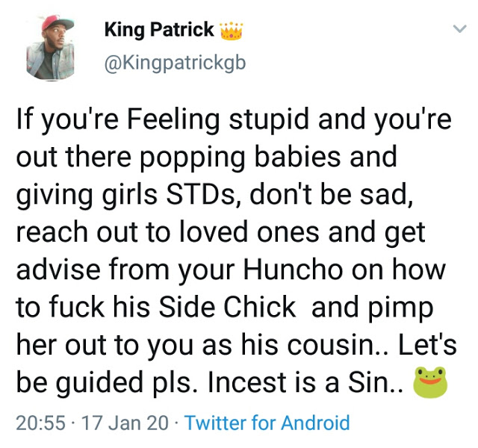This screenshot has width=478, height=448.
Task: Click the crown emoji beside King Patrick
Action: tap(232, 31)
